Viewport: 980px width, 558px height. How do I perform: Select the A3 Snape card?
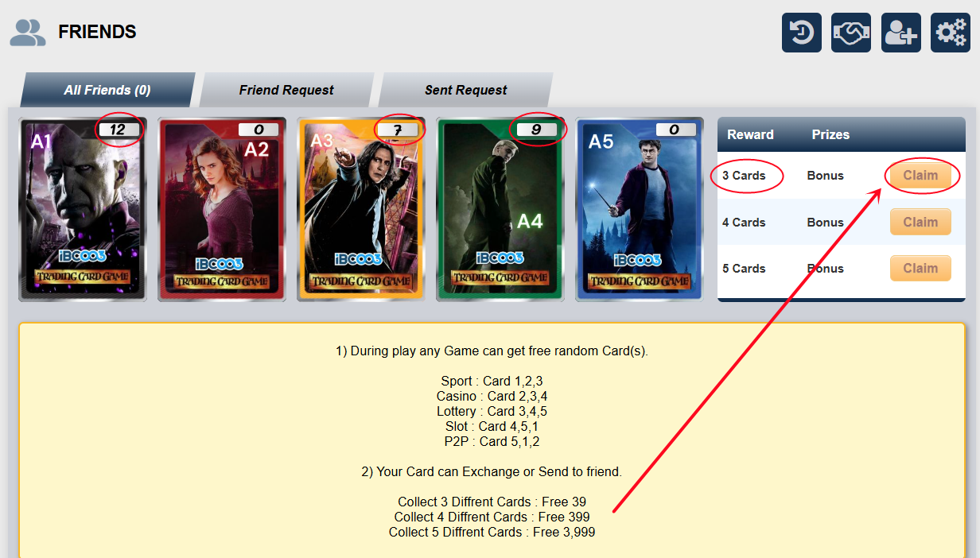tap(361, 209)
